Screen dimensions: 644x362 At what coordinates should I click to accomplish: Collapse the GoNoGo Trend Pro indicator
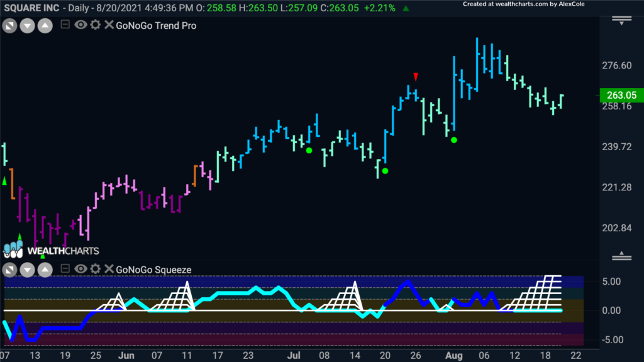point(65,25)
